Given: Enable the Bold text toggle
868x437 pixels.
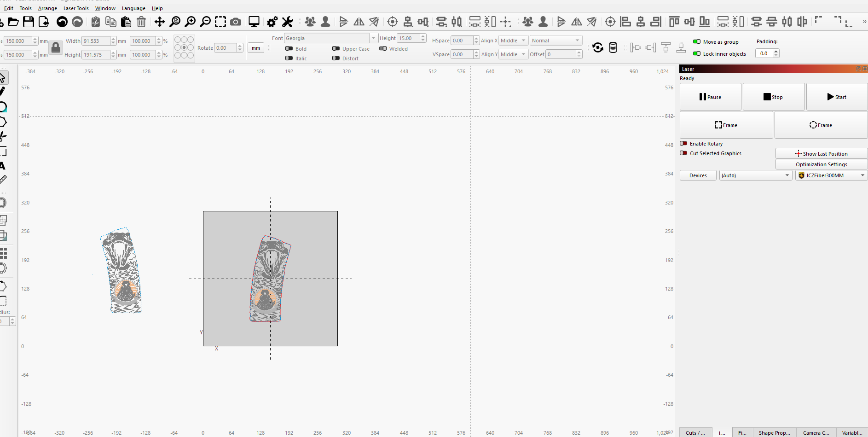Looking at the screenshot, I should tap(289, 48).
